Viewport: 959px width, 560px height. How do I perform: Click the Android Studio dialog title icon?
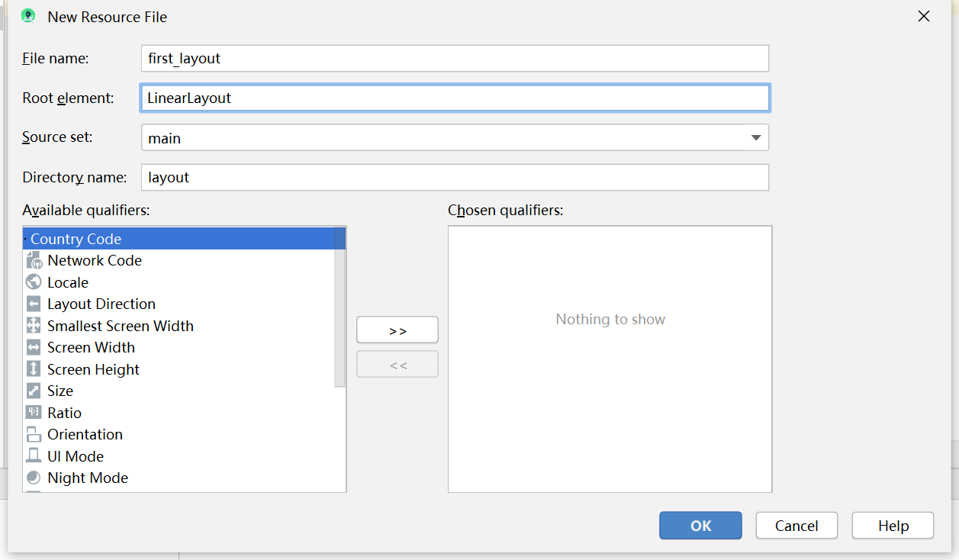27,16
